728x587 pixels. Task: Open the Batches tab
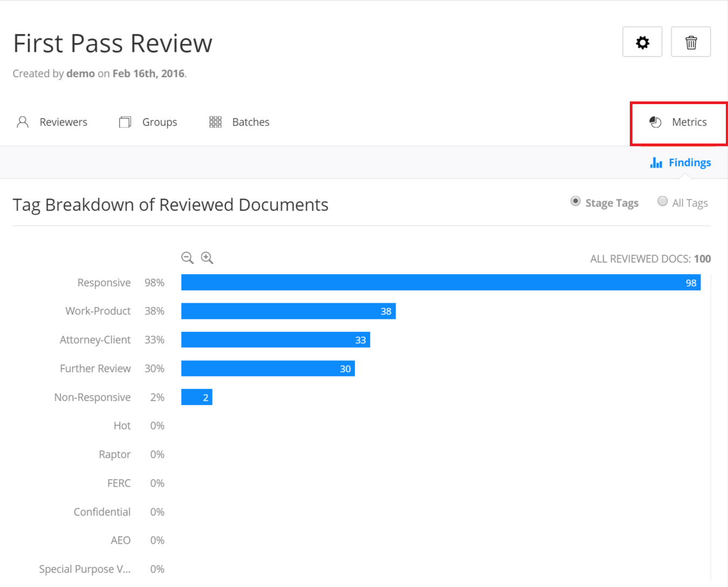(x=239, y=122)
